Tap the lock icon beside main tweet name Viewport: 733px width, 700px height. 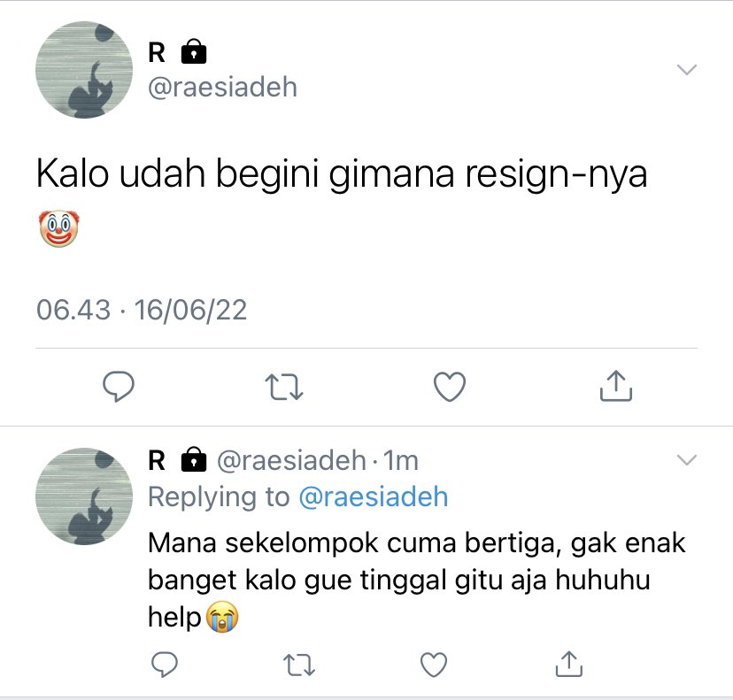coord(194,51)
